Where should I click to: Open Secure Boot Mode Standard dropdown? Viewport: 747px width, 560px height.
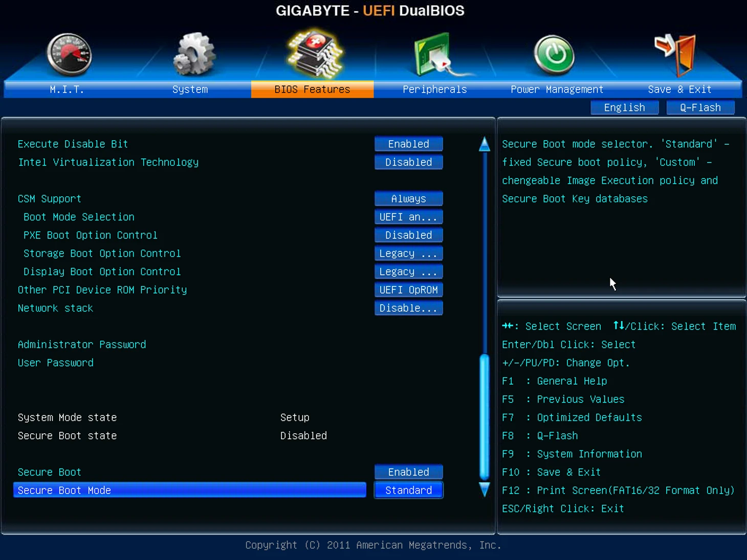408,490
